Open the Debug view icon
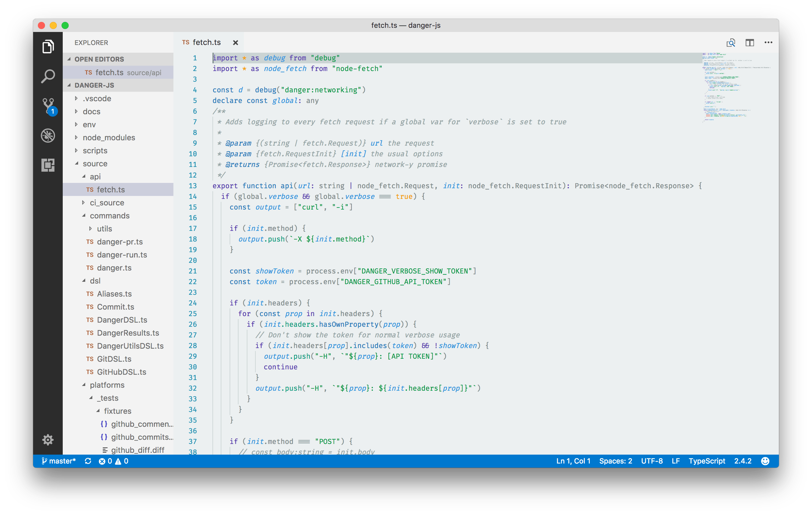 pyautogui.click(x=48, y=135)
